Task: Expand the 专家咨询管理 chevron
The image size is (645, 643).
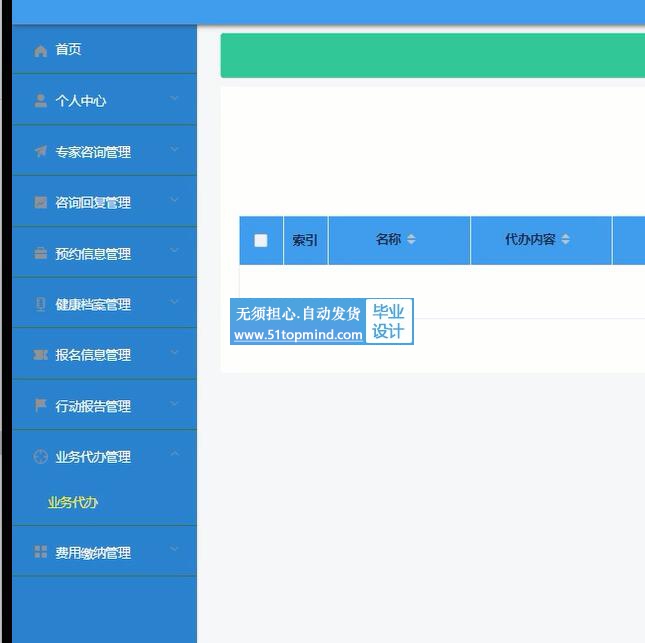Action: click(x=174, y=149)
